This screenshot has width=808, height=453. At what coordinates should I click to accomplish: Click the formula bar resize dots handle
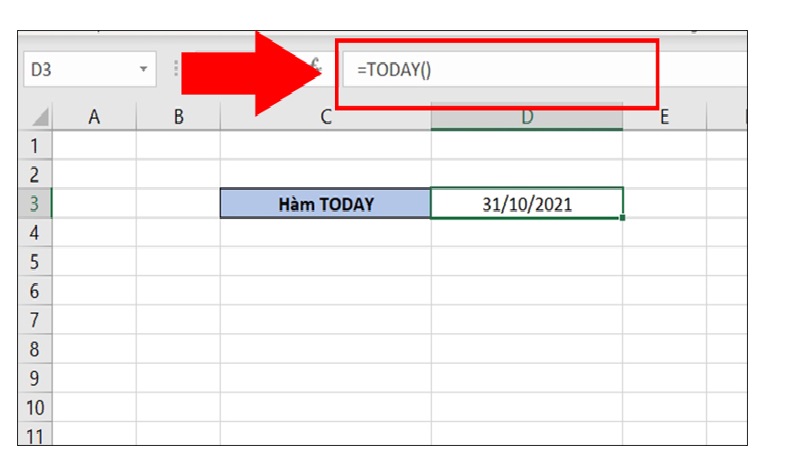pos(176,70)
